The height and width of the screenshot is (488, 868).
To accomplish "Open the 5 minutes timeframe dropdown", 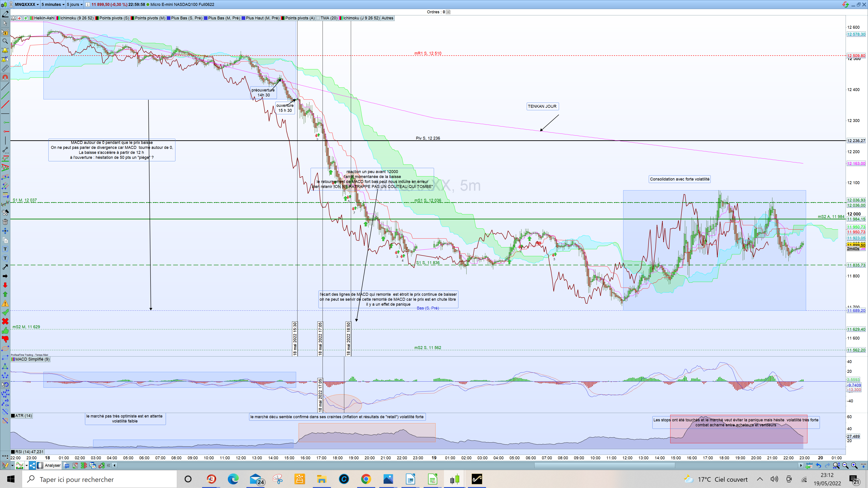I will click(x=53, y=4).
